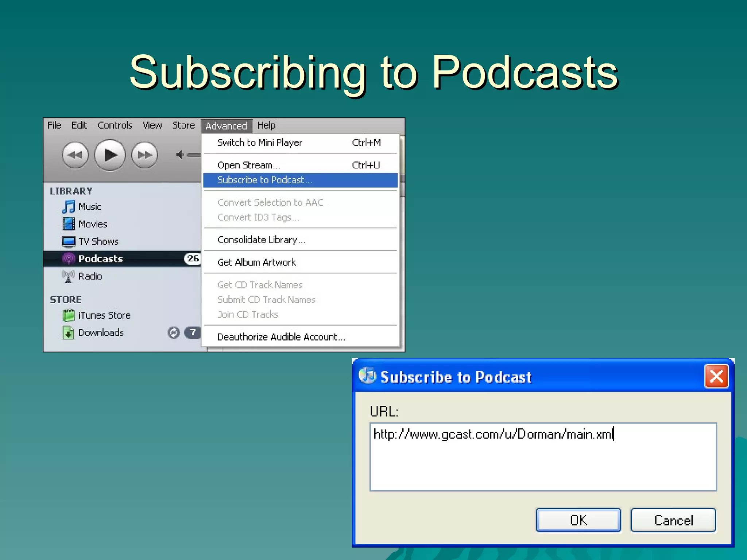Viewport: 747px width, 560px height.
Task: Select Podcasts text in sidebar
Action: coord(100,259)
